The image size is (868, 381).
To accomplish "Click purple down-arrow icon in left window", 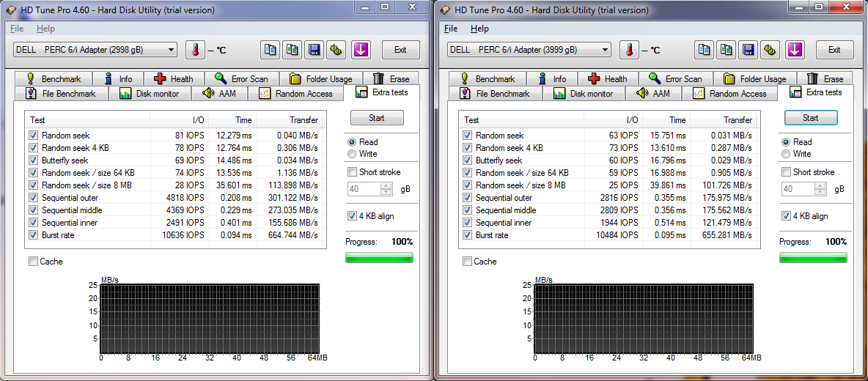I will pyautogui.click(x=361, y=50).
